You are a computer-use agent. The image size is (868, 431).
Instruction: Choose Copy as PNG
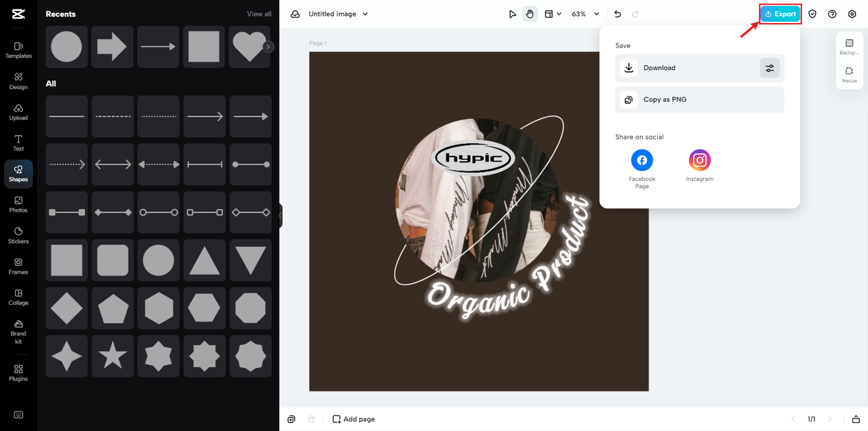click(x=700, y=100)
